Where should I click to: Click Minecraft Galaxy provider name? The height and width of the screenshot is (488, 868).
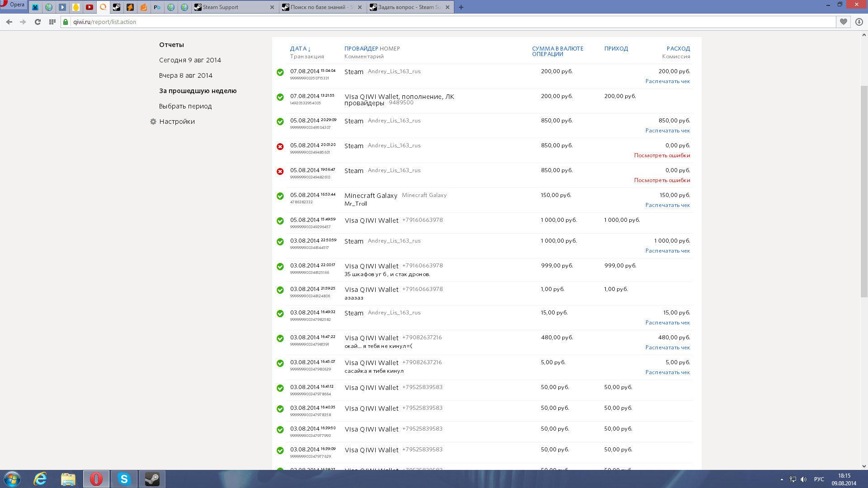[x=371, y=196]
